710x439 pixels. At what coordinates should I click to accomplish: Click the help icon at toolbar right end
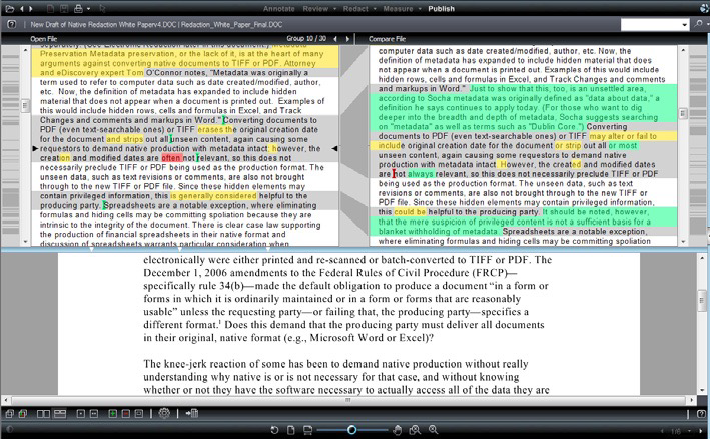(701, 413)
